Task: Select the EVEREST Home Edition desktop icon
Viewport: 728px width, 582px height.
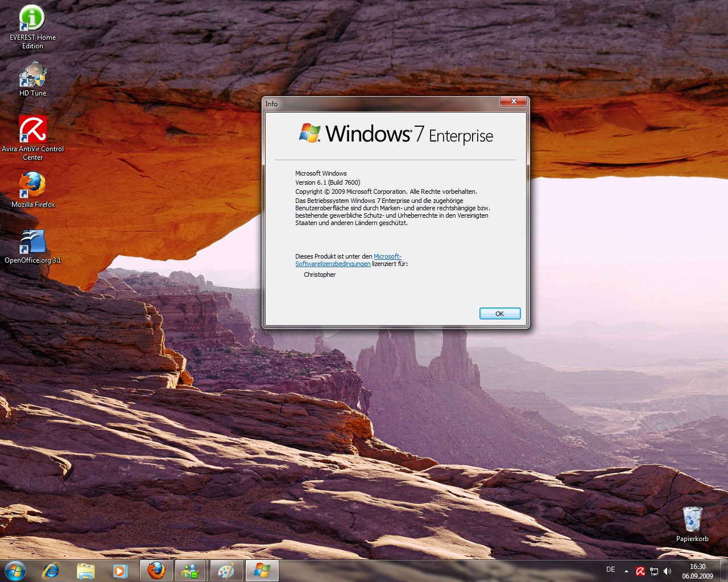Action: [x=32, y=19]
